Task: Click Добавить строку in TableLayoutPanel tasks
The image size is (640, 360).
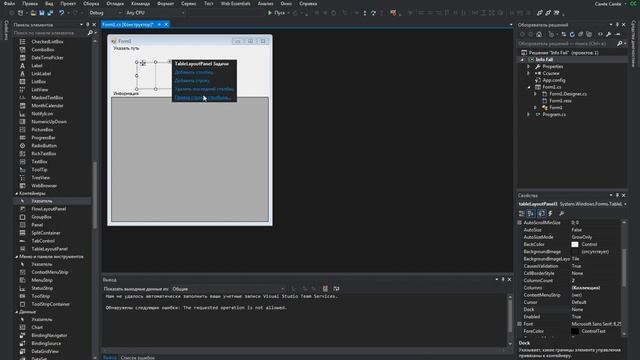Action: click(192, 81)
